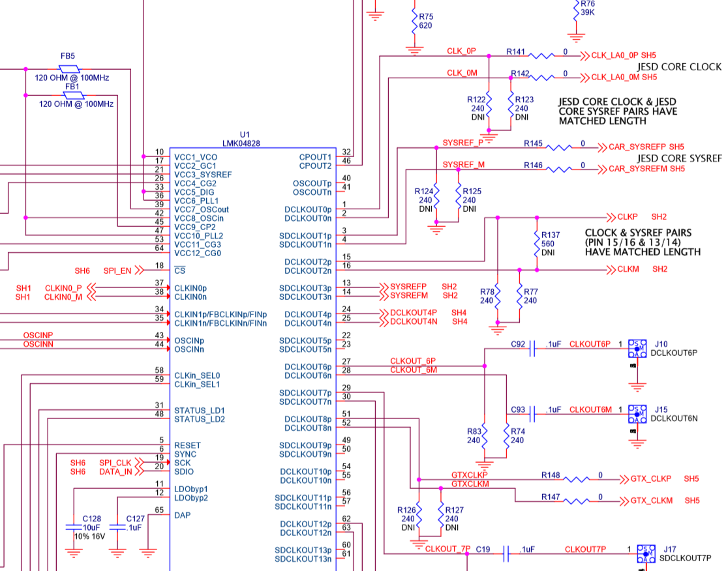Select the C128 10uF capacitor symbol
728x571 pixels.
tap(74, 527)
